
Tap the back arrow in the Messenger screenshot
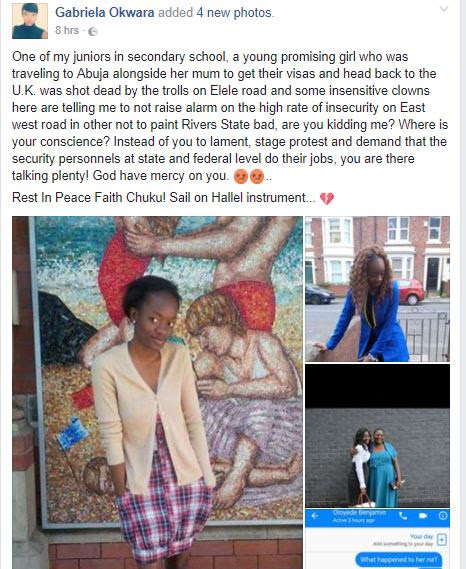pos(315,516)
